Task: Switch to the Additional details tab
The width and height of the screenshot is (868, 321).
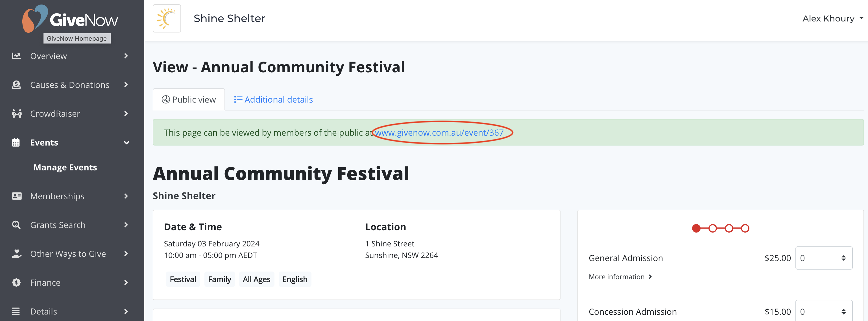Action: click(273, 99)
